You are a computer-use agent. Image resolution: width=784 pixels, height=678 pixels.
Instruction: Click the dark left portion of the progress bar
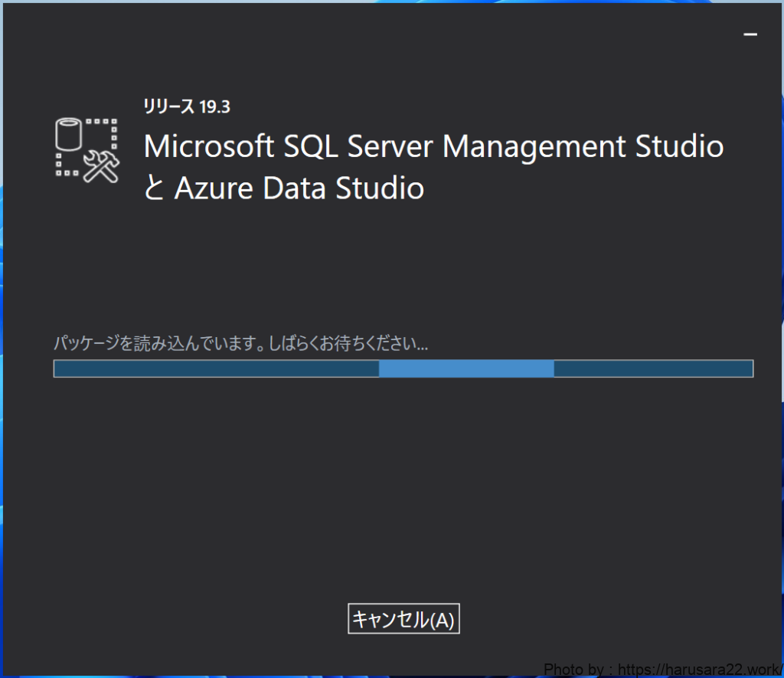[216, 368]
